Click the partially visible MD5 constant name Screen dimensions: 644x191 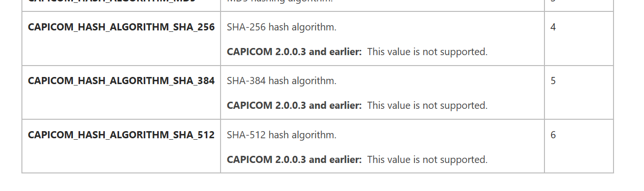(x=121, y=1)
